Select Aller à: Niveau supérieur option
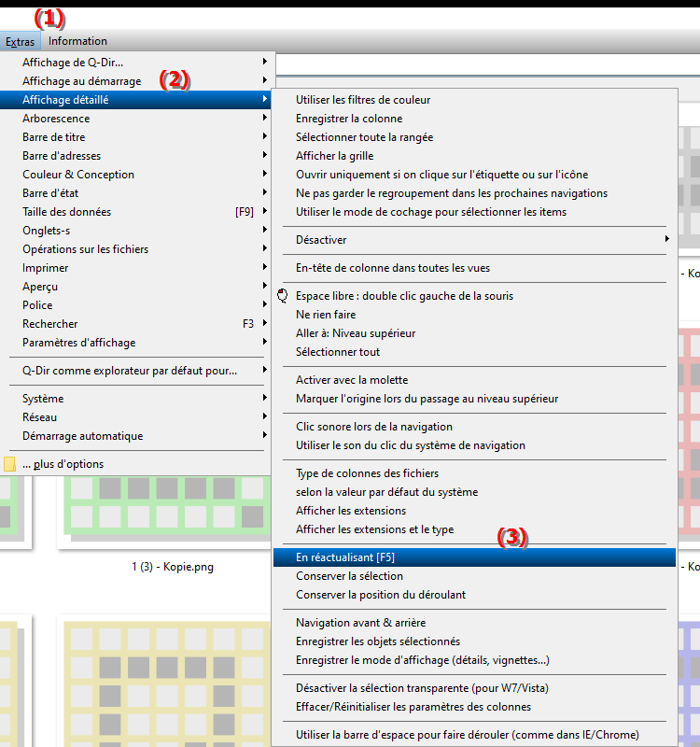The image size is (700, 747). click(x=474, y=333)
